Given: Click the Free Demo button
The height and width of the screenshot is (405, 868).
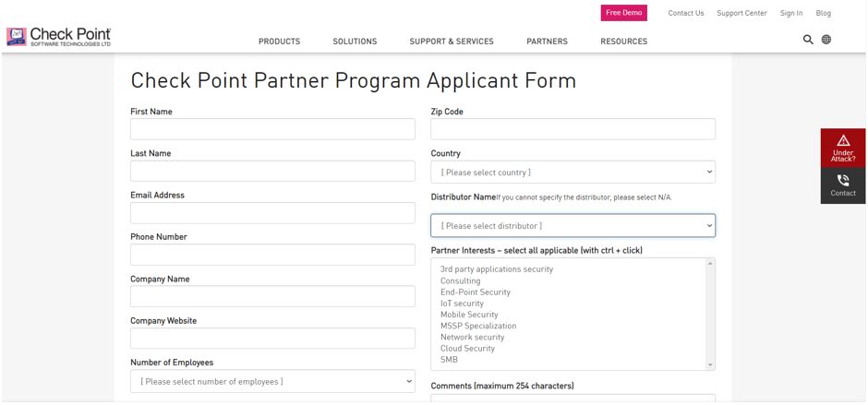Looking at the screenshot, I should click(x=624, y=13).
